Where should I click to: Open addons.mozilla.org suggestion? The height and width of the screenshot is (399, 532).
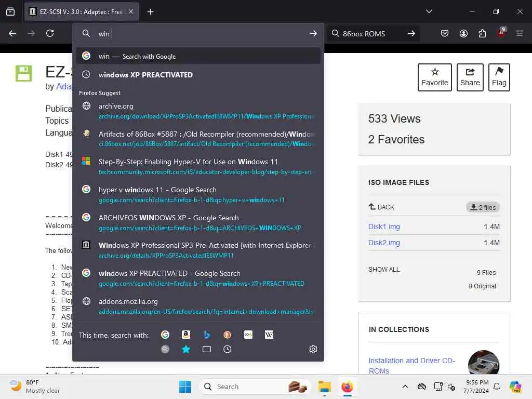(x=198, y=306)
